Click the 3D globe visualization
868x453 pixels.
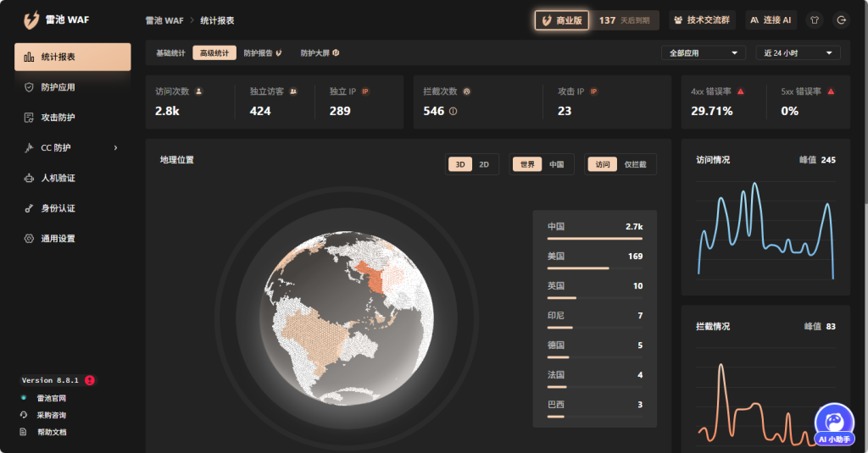tap(347, 318)
